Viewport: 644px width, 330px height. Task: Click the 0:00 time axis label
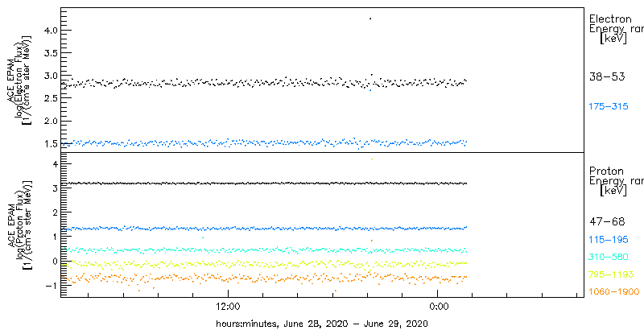(x=438, y=307)
